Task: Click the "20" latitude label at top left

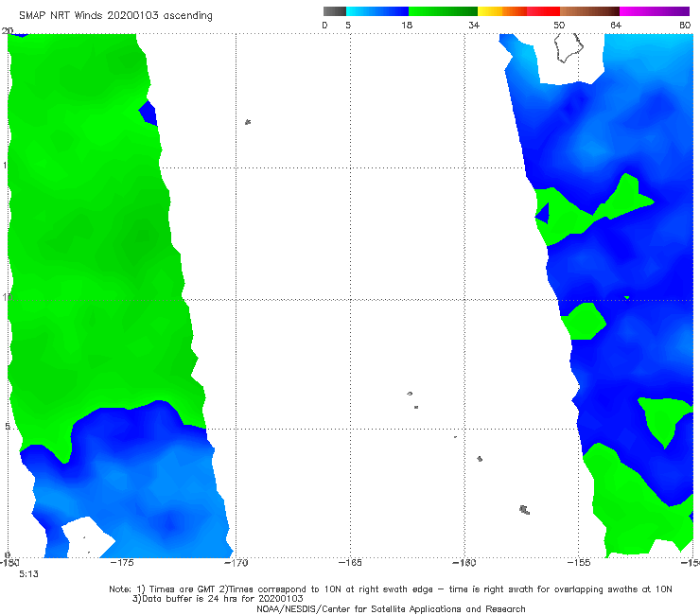Action: coord(8,31)
